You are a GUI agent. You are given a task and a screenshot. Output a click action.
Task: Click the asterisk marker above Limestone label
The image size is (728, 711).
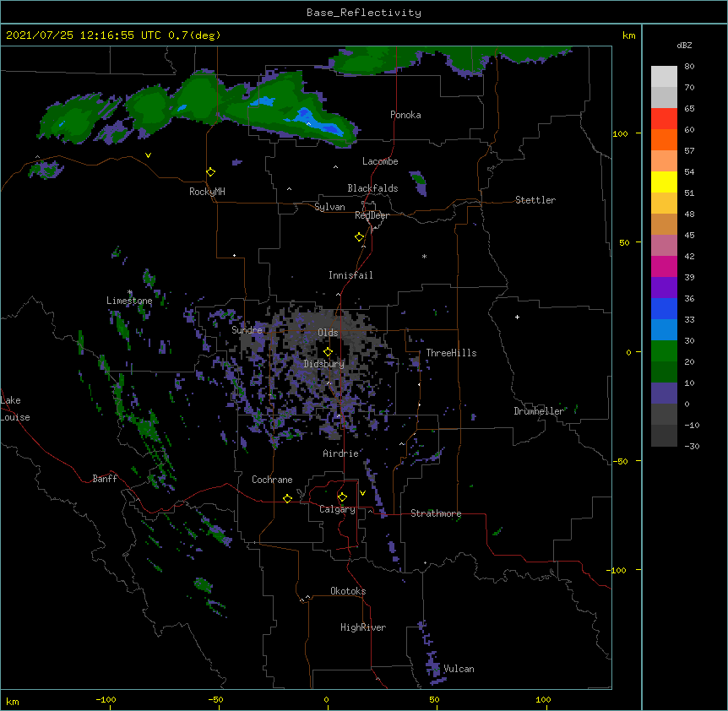(130, 292)
